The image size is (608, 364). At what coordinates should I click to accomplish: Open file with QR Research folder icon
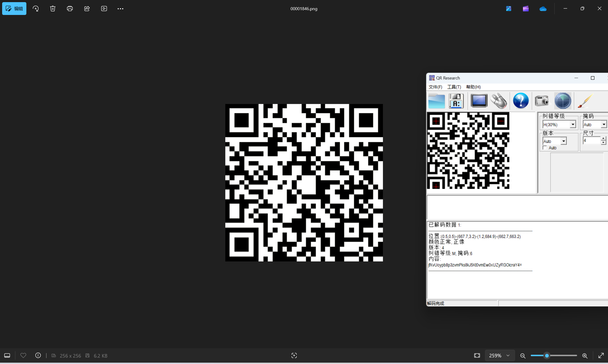pyautogui.click(x=436, y=101)
